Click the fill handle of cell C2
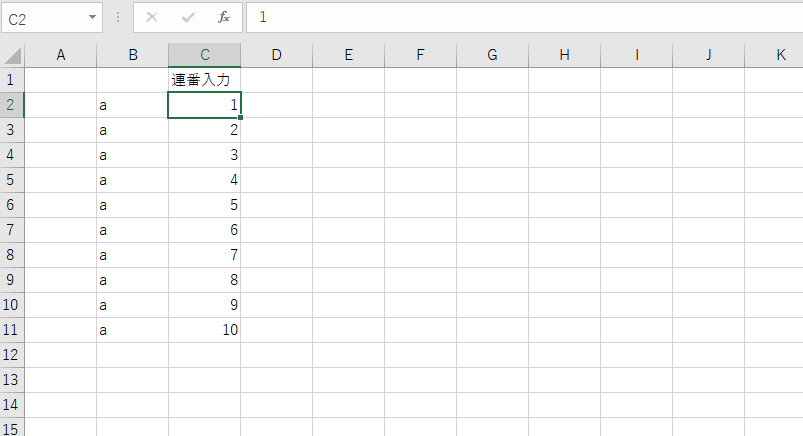Image resolution: width=803 pixels, height=436 pixels. click(241, 118)
